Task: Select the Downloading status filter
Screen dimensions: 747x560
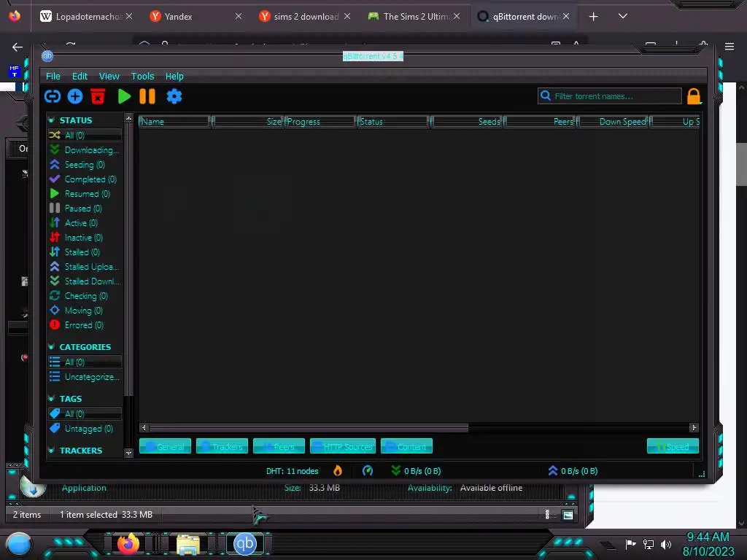Action: pyautogui.click(x=85, y=150)
